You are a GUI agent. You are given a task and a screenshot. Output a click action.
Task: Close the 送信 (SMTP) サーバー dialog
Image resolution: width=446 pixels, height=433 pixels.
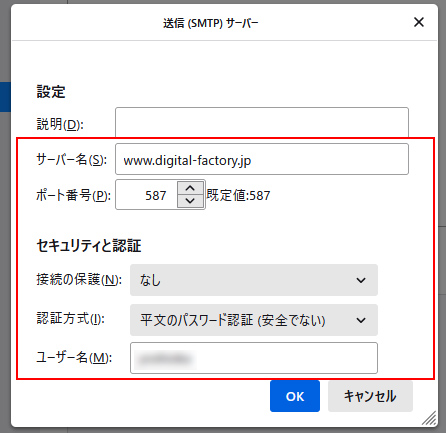click(x=419, y=22)
